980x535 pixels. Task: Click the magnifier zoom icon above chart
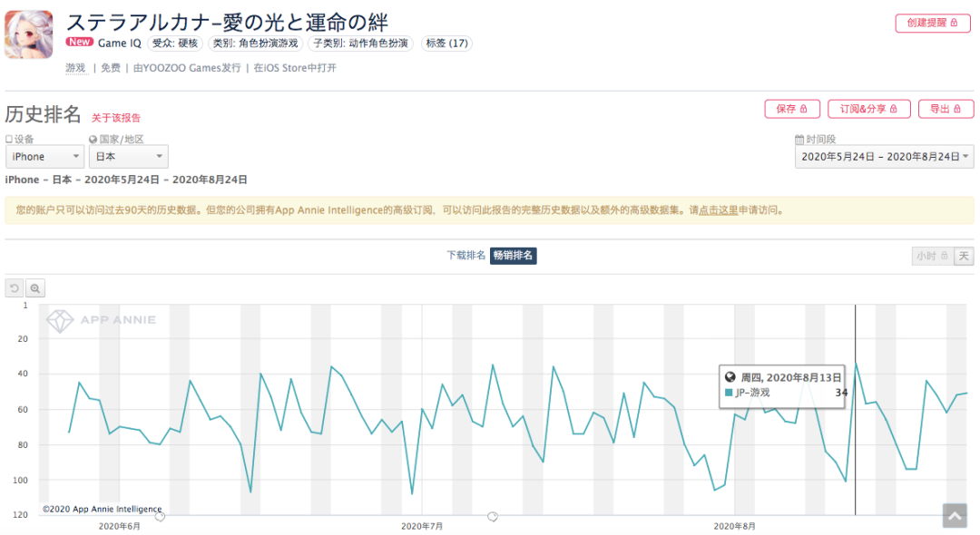click(x=35, y=288)
